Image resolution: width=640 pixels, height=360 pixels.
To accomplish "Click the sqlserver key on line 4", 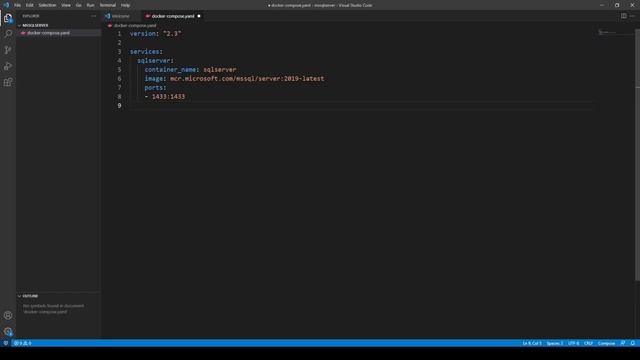I will click(153, 60).
